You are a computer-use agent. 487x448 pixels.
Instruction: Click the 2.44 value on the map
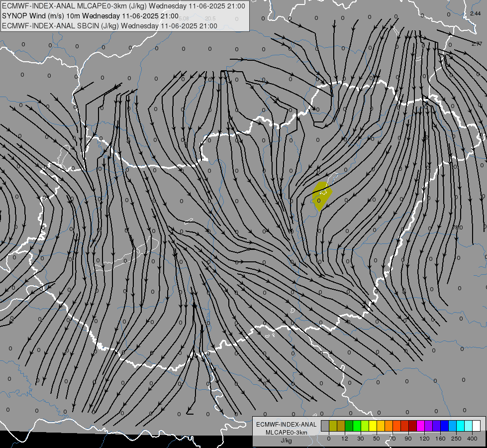pyautogui.click(x=475, y=13)
